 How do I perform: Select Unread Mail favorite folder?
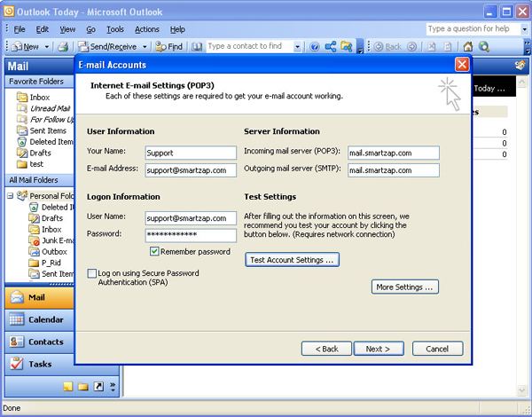click(43, 108)
